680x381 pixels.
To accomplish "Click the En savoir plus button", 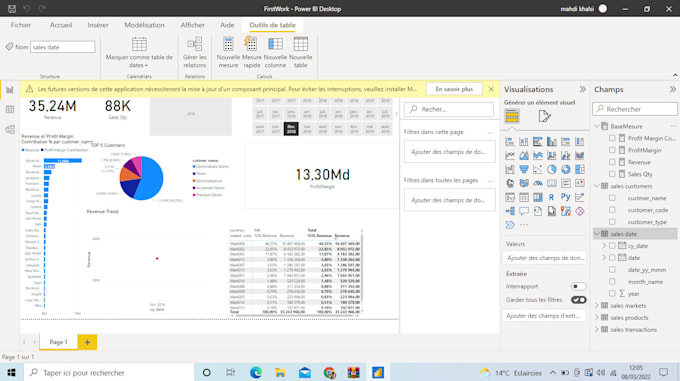I will pos(454,89).
